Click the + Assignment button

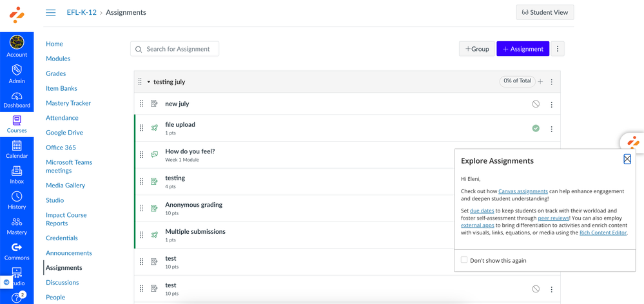(x=522, y=49)
